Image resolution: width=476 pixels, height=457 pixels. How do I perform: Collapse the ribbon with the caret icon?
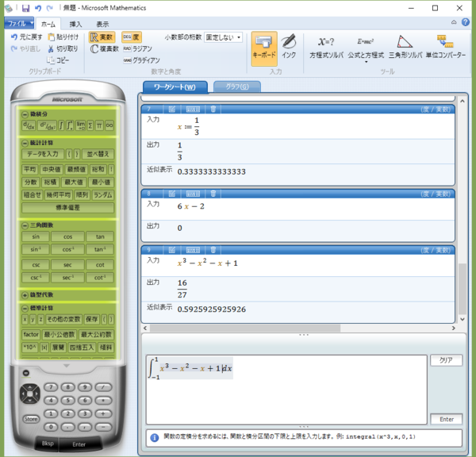pyautogui.click(x=454, y=22)
